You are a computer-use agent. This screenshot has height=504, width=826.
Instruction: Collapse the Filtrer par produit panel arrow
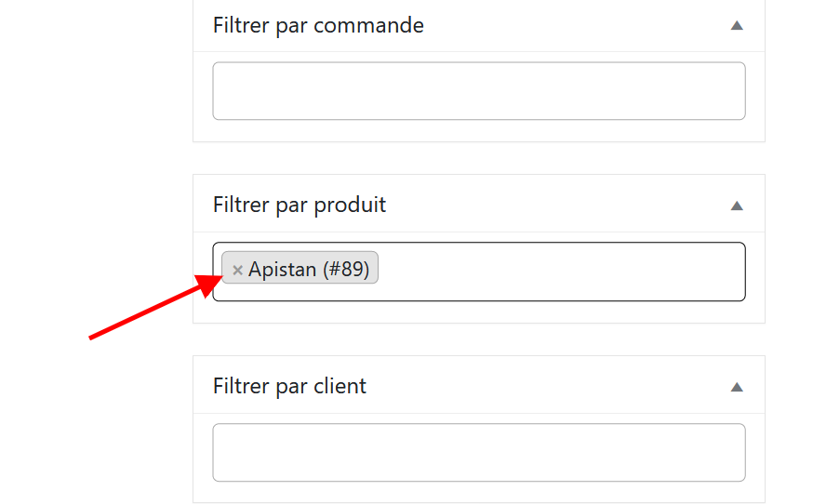[737, 206]
